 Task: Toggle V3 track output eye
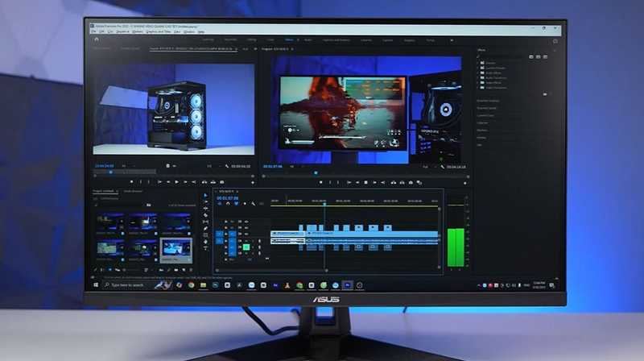(x=246, y=222)
